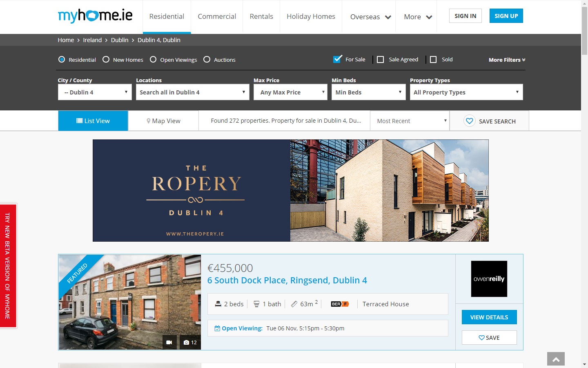Click the bath icon beside 1 bath
The height and width of the screenshot is (368, 588).
click(256, 304)
